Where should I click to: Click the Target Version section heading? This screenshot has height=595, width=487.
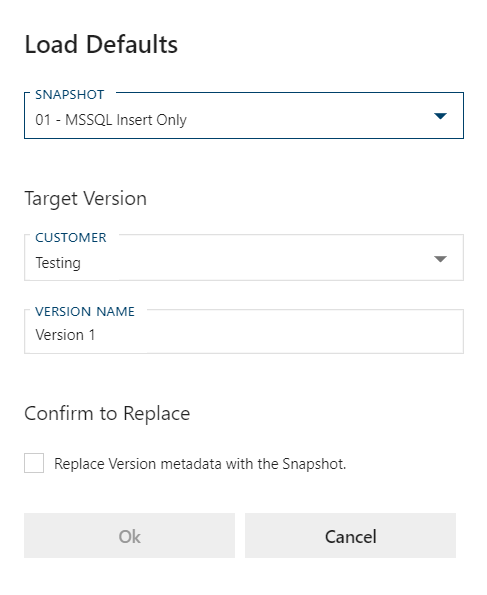pos(85,199)
